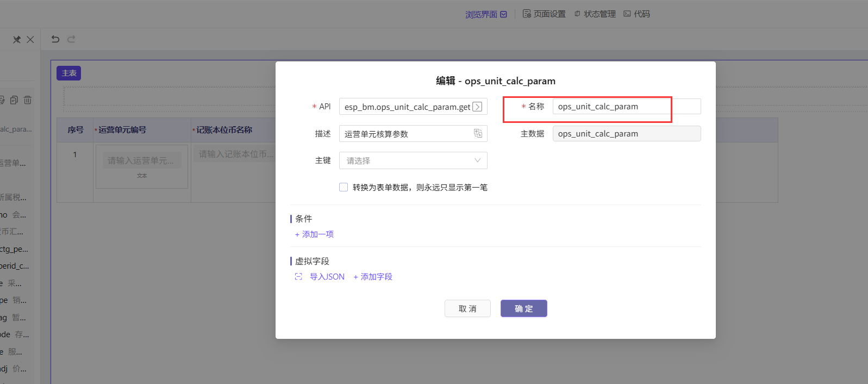Click 虚拟字段 section heading

(x=312, y=261)
